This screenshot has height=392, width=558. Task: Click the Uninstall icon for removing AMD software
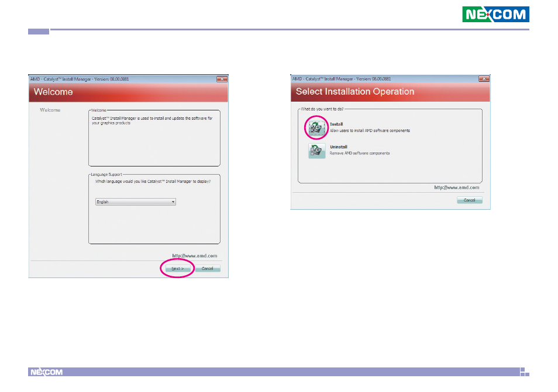[x=316, y=151]
